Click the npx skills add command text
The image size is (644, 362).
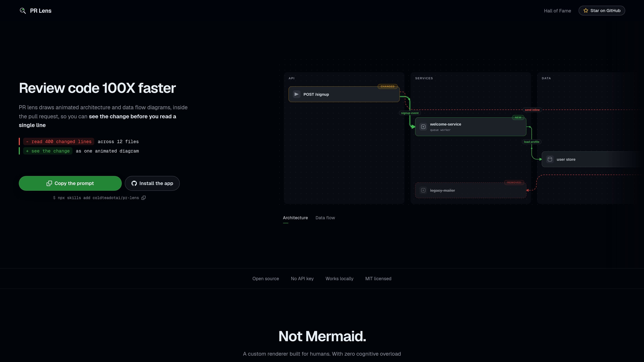click(96, 198)
